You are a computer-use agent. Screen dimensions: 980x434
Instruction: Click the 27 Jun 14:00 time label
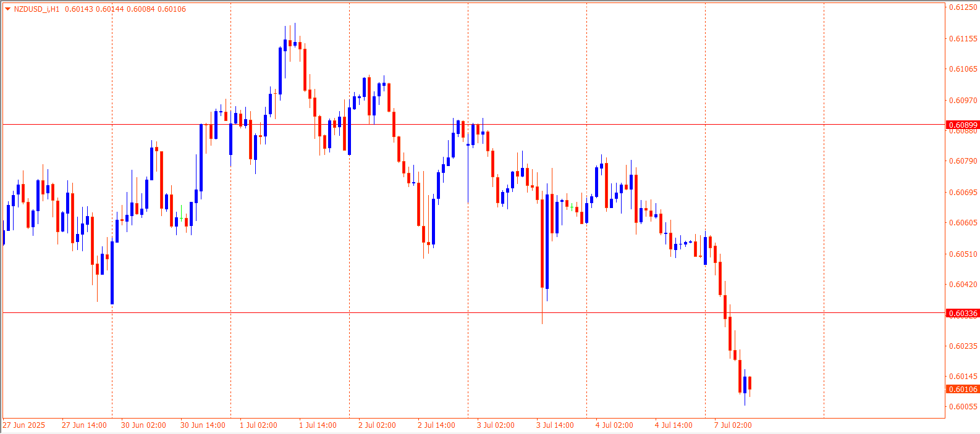(x=84, y=425)
